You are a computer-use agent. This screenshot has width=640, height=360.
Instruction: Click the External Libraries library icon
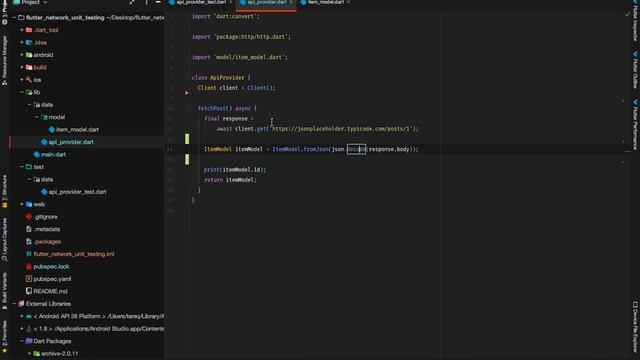tap(21, 304)
